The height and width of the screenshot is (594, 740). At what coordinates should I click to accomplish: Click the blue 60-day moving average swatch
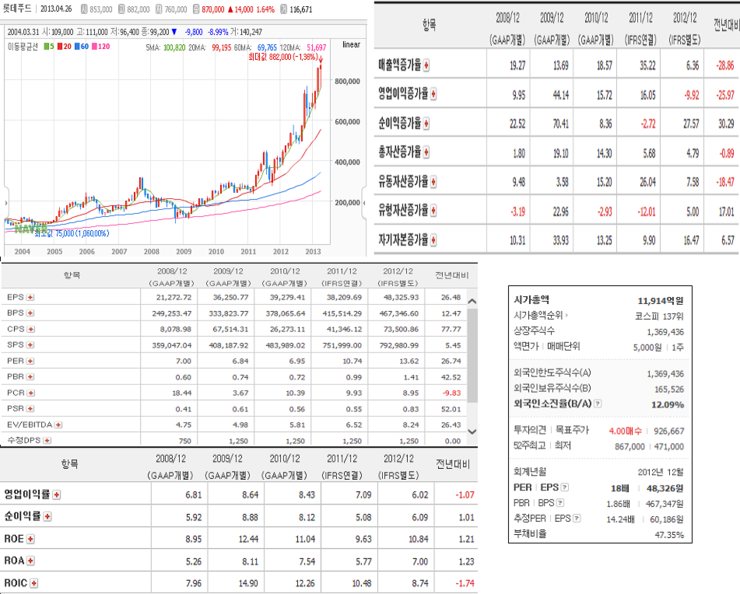click(77, 46)
